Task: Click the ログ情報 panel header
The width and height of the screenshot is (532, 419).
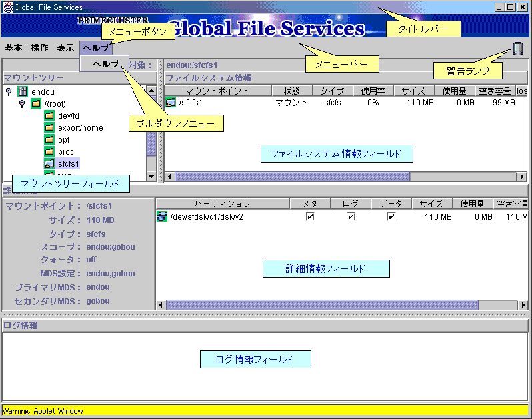Action: (x=265, y=326)
